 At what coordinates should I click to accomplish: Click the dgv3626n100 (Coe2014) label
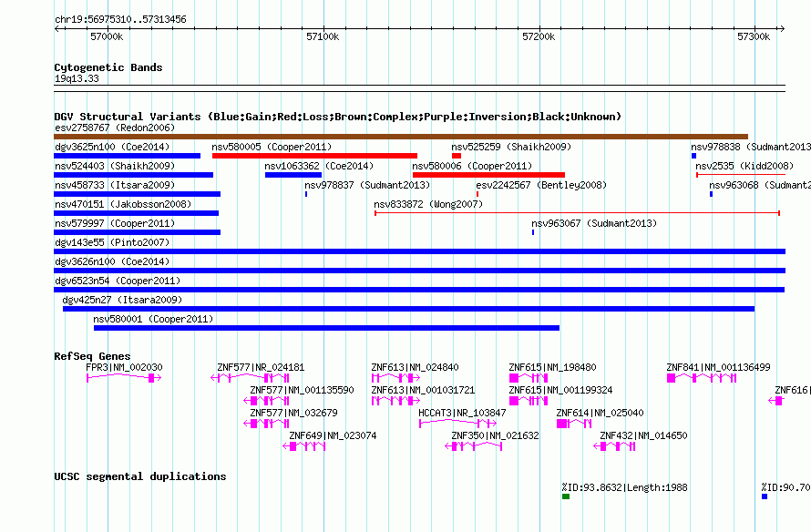(x=112, y=261)
